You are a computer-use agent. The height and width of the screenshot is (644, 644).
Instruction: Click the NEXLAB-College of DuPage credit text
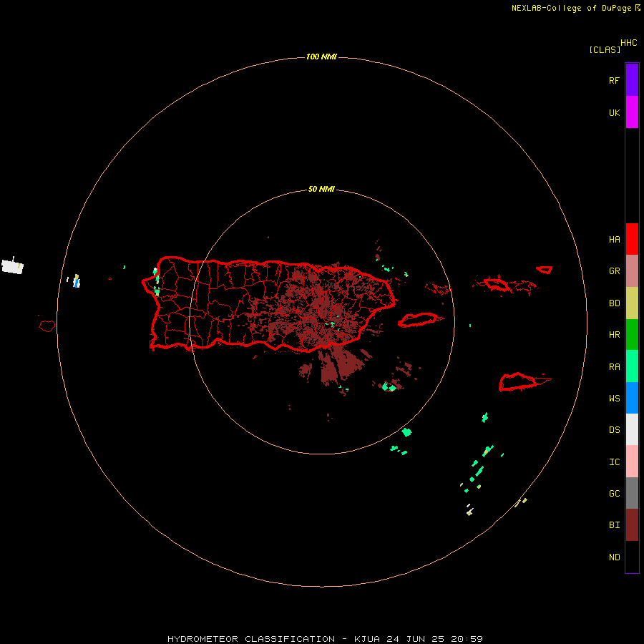pyautogui.click(x=571, y=8)
